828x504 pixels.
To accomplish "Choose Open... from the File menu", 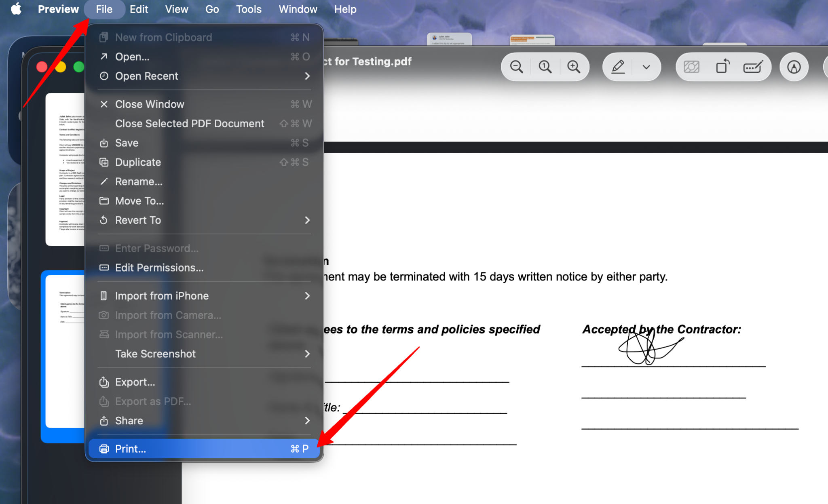I will coord(204,57).
